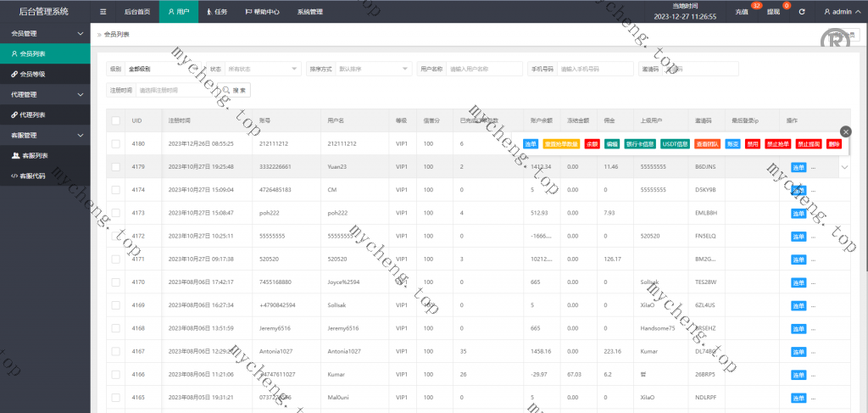Switch to the 任务 top tab
Screen dimensions: 868x413
216,12
